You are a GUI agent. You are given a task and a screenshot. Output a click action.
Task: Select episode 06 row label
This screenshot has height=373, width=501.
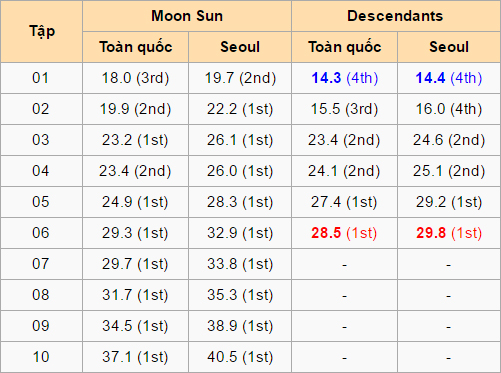(x=41, y=233)
